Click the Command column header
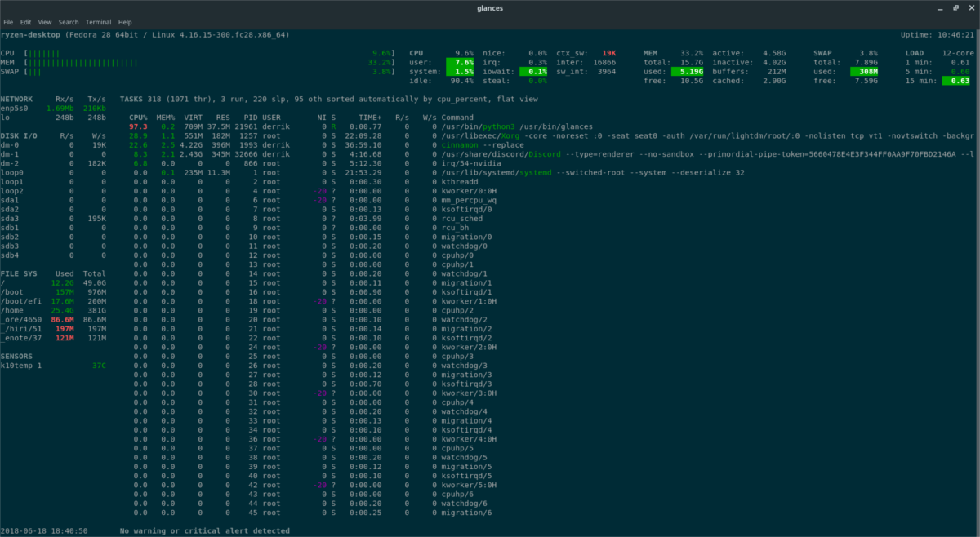Image resolution: width=980 pixels, height=537 pixels. tap(459, 118)
